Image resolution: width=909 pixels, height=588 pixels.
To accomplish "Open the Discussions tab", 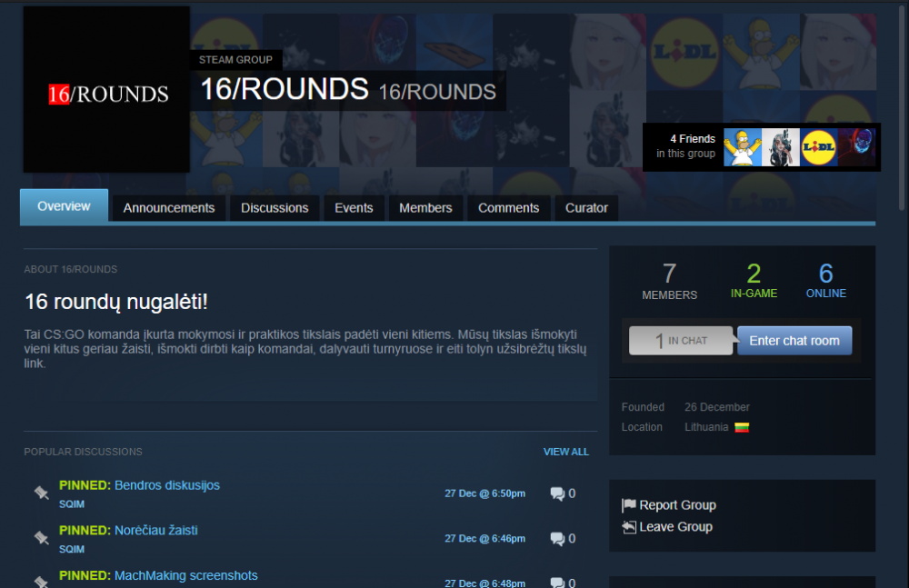I will point(275,208).
